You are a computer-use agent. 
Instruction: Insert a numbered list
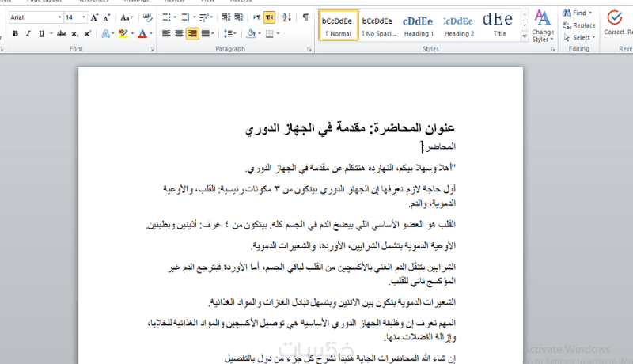(185, 17)
